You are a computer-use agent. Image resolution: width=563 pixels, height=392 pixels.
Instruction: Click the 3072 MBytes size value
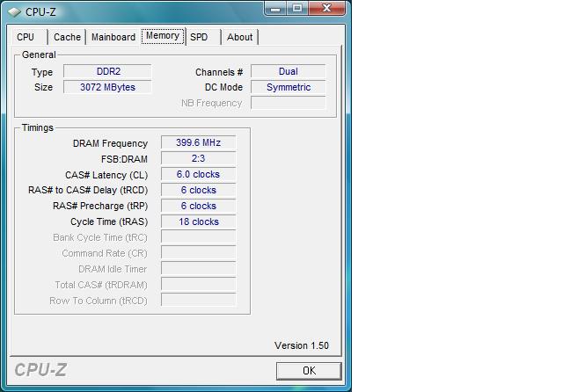[107, 87]
